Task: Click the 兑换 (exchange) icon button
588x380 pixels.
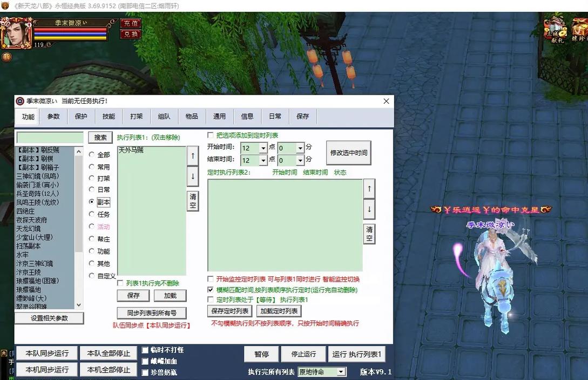Action: pos(130,34)
